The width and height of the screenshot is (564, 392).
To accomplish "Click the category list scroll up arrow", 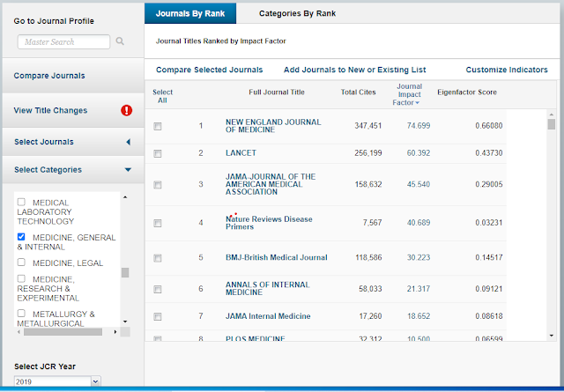I will [125, 197].
